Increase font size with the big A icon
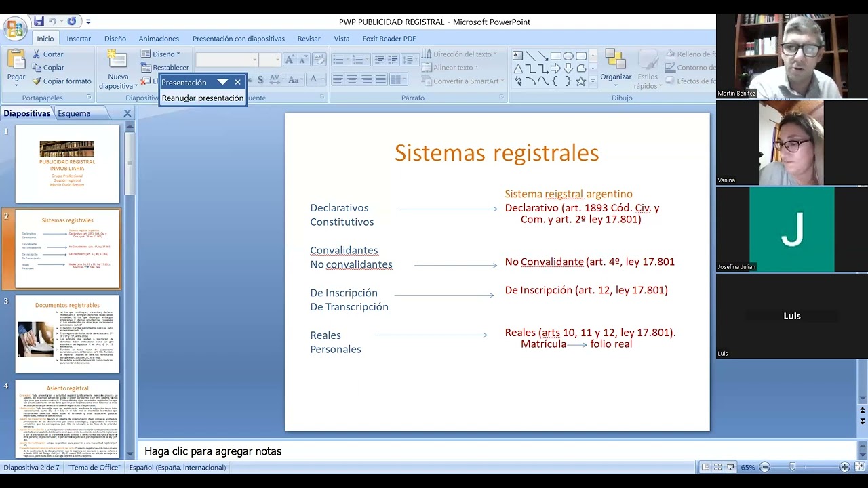This screenshot has width=868, height=488. [x=290, y=60]
